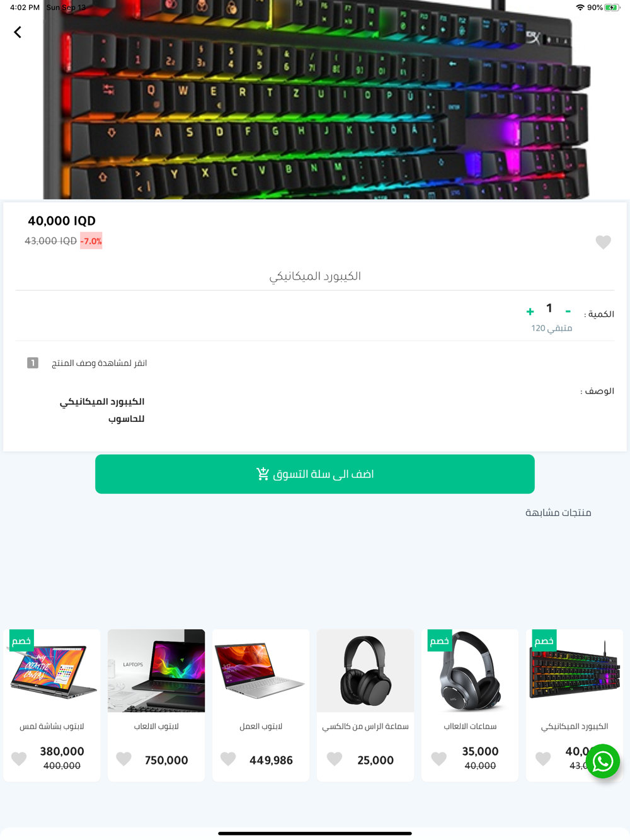Add item with 'اضف الى سلة التسوق' button
This screenshot has height=840, width=630.
point(315,474)
